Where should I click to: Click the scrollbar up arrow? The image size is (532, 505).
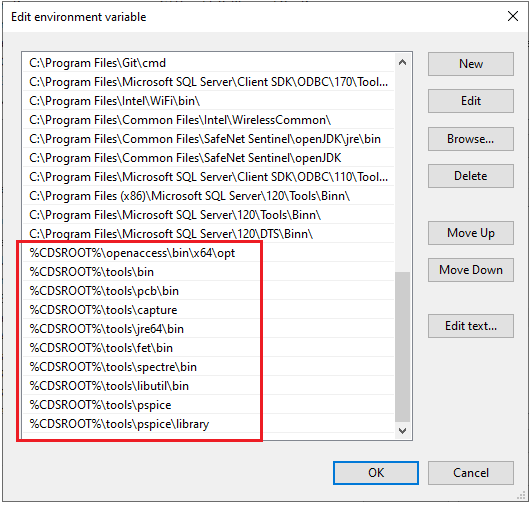coord(402,62)
